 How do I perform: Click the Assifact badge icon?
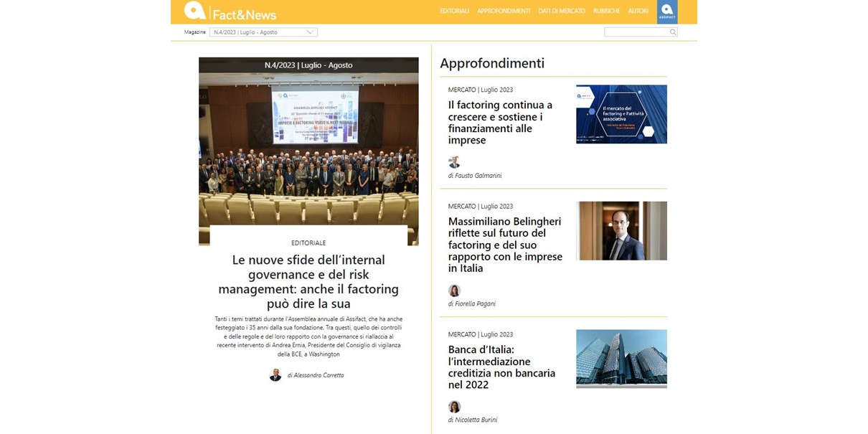coord(666,11)
